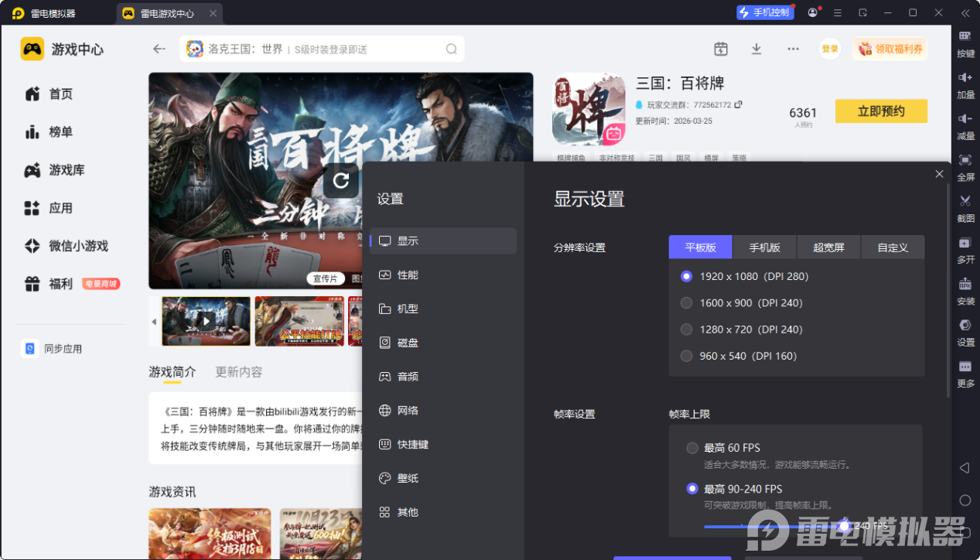
Task: Click the 三国：百将牌 game app icon
Action: point(589,109)
